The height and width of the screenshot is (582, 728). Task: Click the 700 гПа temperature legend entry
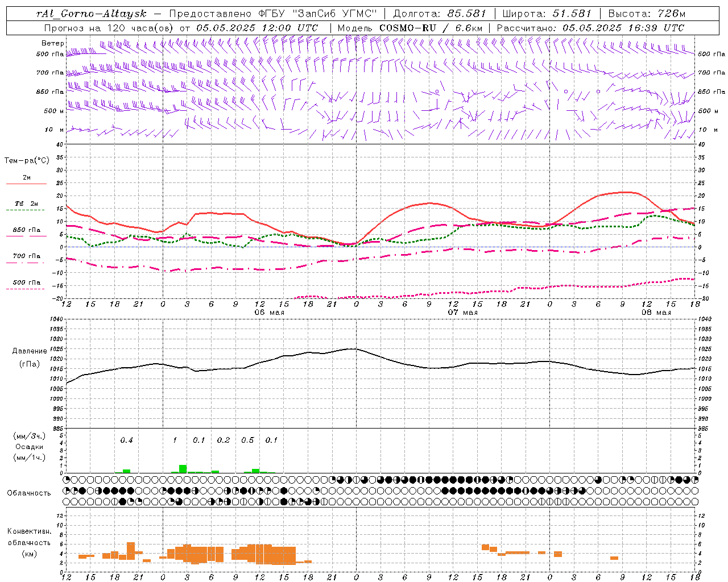[27, 256]
